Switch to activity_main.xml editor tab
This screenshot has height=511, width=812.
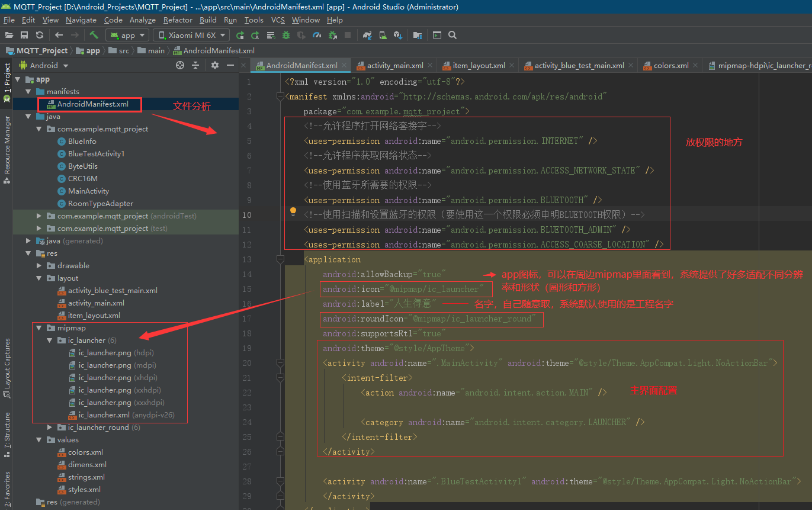coord(395,65)
